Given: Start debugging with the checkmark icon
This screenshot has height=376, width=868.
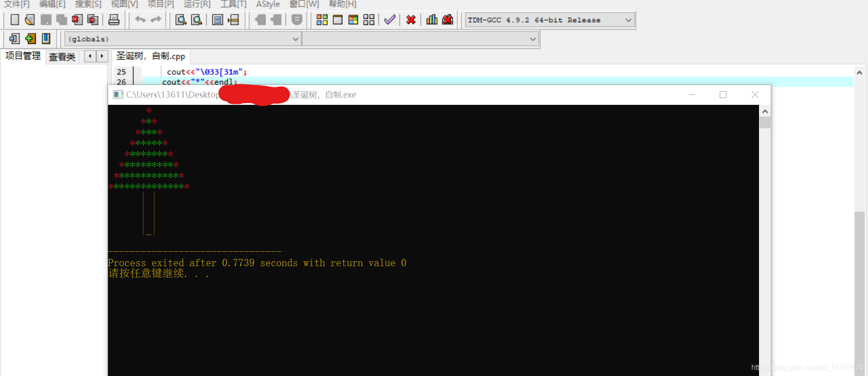Looking at the screenshot, I should pyautogui.click(x=390, y=20).
